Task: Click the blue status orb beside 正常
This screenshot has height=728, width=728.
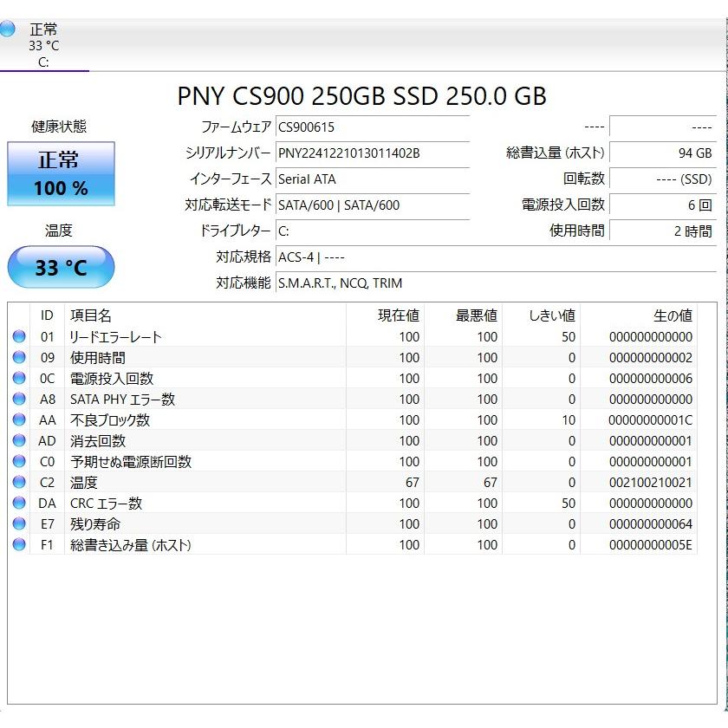Action: (7, 29)
